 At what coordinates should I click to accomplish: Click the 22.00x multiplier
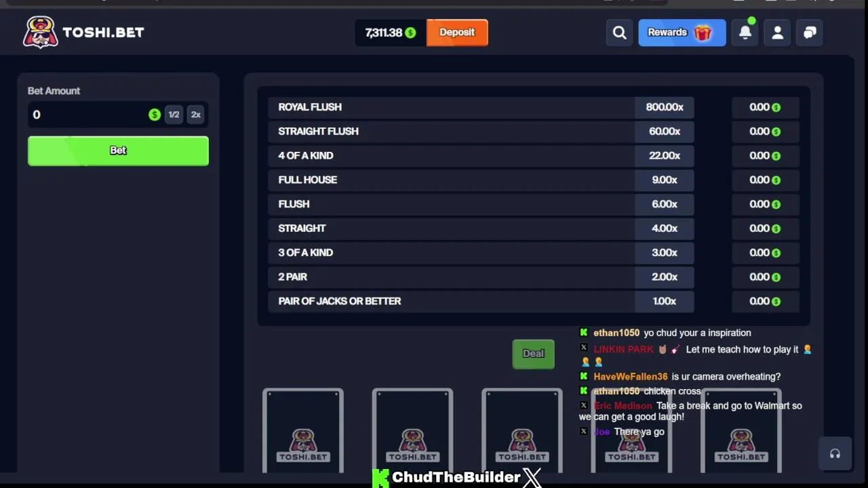tap(665, 156)
